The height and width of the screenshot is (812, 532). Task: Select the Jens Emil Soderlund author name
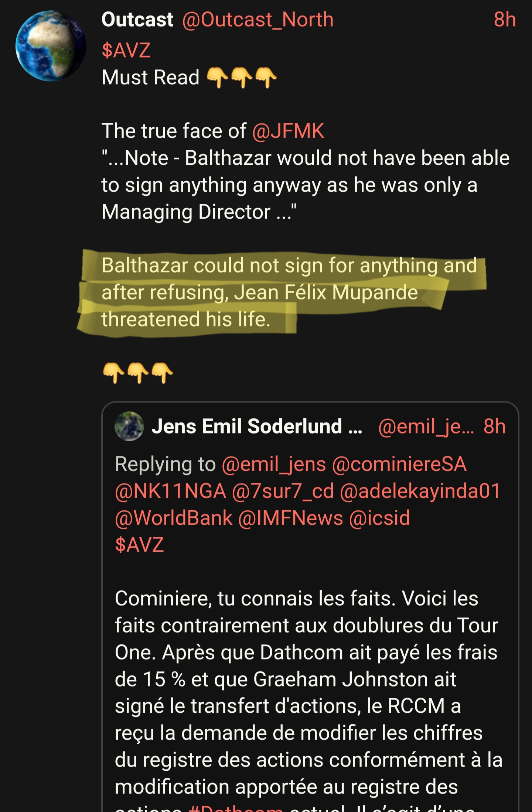247,426
